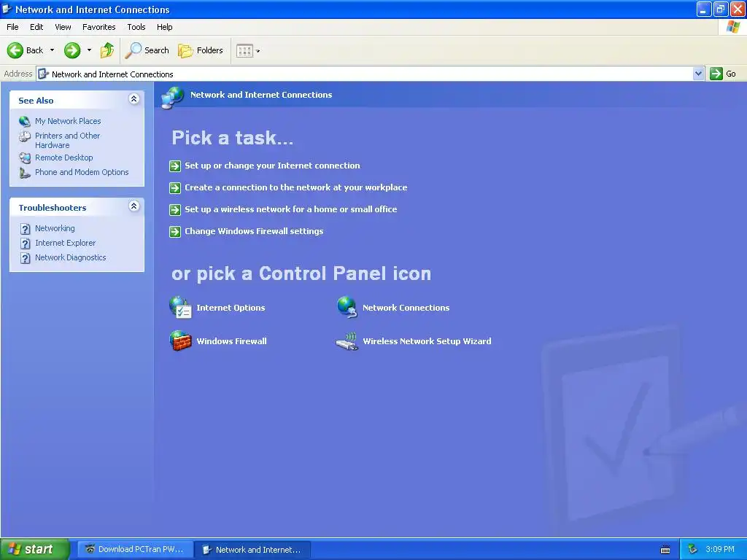Click the network tray icon near clock
The width and height of the screenshot is (747, 560).
point(692,549)
